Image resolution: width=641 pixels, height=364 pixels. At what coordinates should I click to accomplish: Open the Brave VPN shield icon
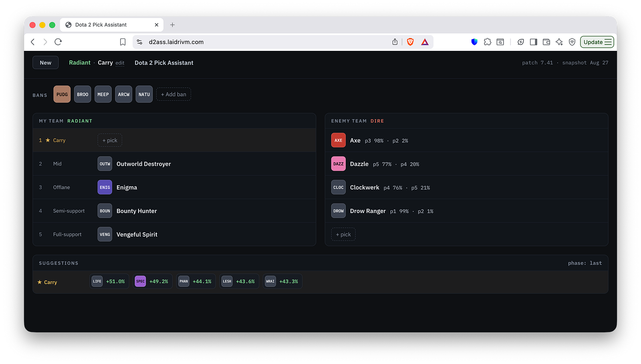[x=572, y=42]
